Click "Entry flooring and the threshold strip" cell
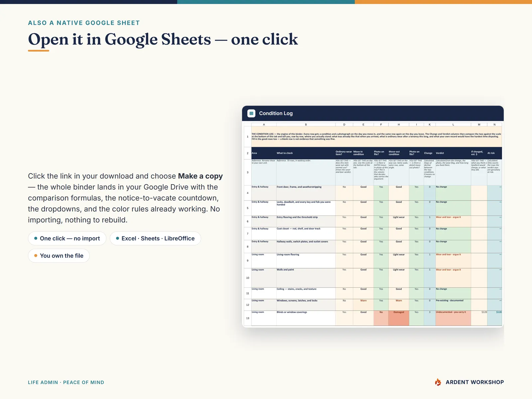 pos(306,221)
